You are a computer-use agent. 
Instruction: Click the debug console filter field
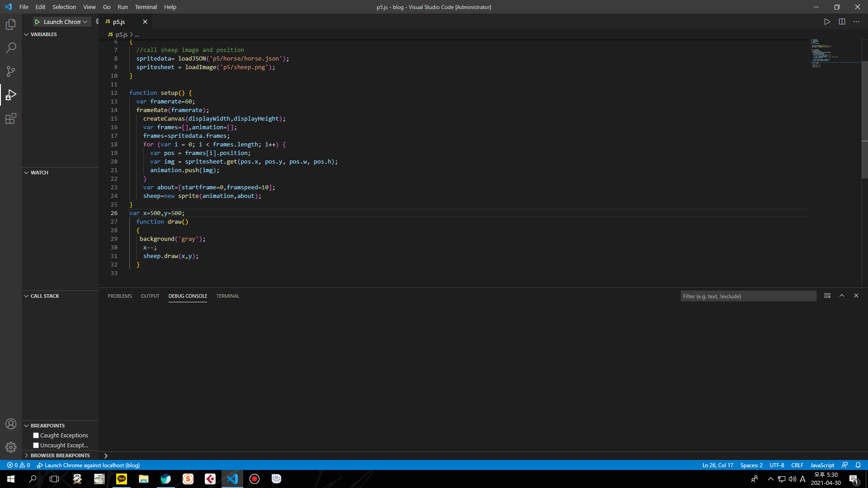tap(748, 296)
